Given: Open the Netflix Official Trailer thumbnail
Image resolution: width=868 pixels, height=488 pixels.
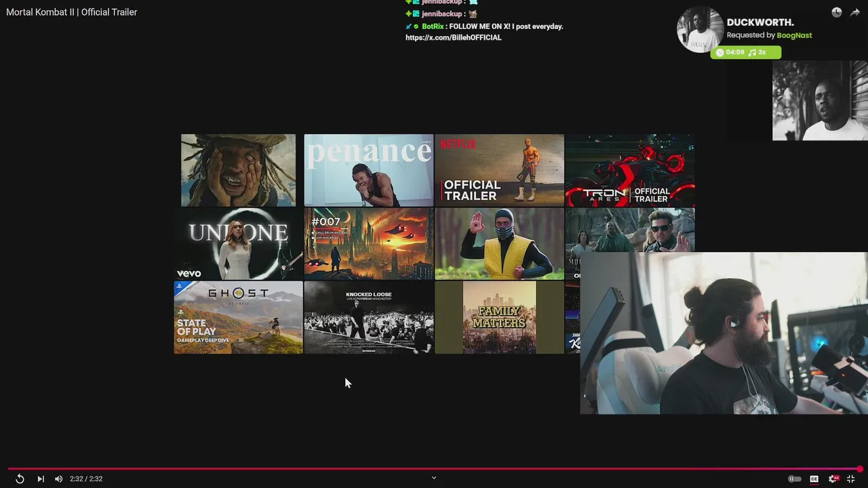Looking at the screenshot, I should (499, 170).
